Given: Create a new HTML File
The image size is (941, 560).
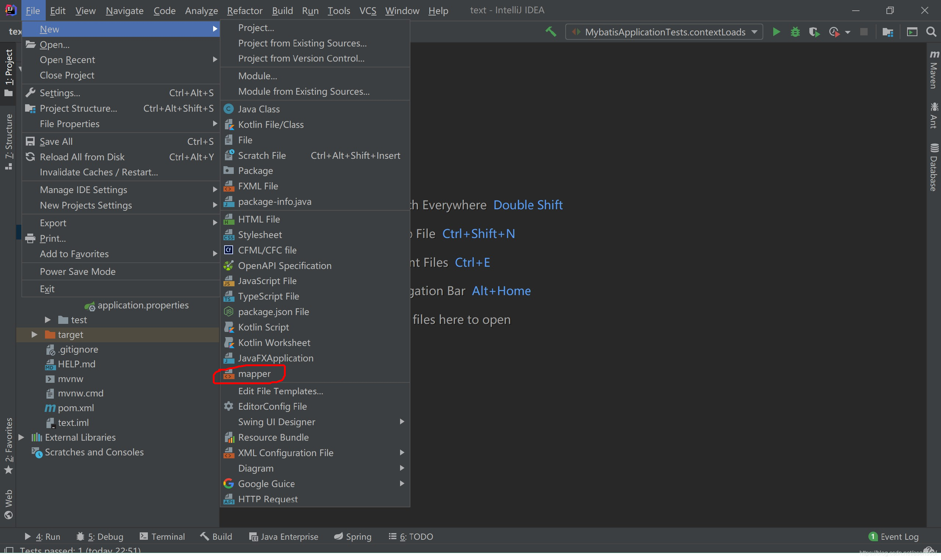Looking at the screenshot, I should click(315, 219).
